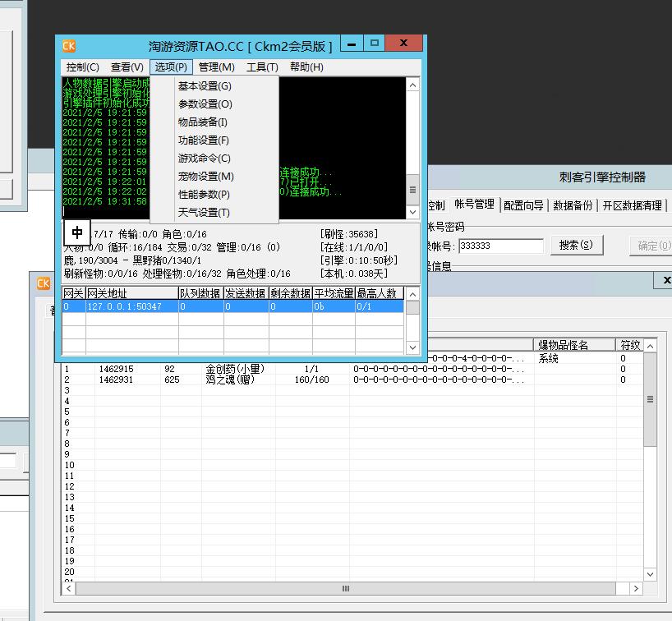Screen dimensions: 672x621
Task: Open the 控制(C) menu
Action: (x=82, y=67)
